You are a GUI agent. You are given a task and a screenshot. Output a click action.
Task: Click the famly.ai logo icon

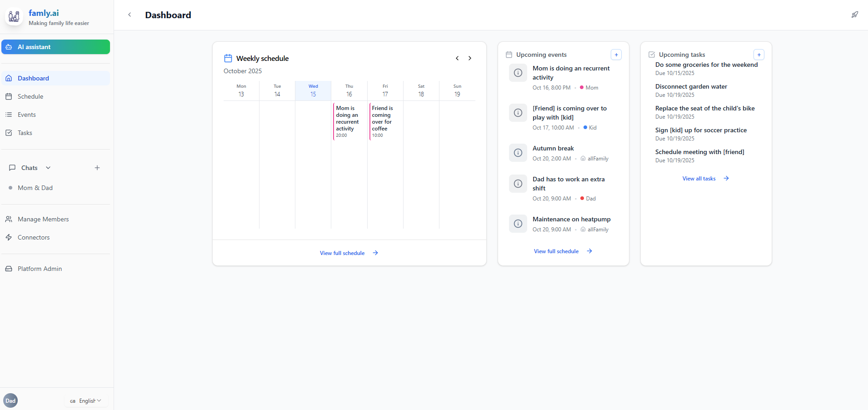[x=14, y=16]
